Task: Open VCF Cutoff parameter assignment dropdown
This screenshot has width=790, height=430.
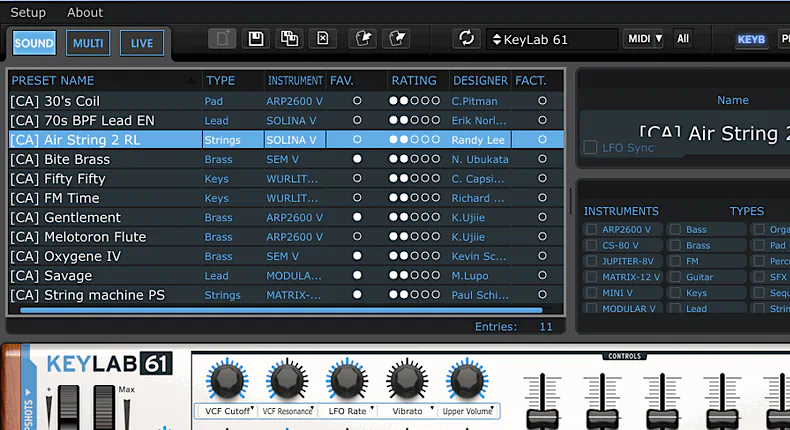Action: pos(228,411)
